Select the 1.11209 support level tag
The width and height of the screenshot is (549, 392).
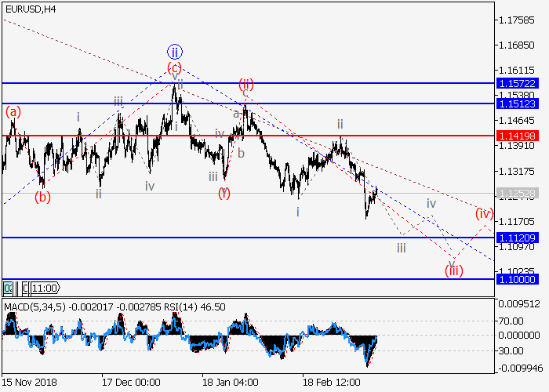coord(517,238)
